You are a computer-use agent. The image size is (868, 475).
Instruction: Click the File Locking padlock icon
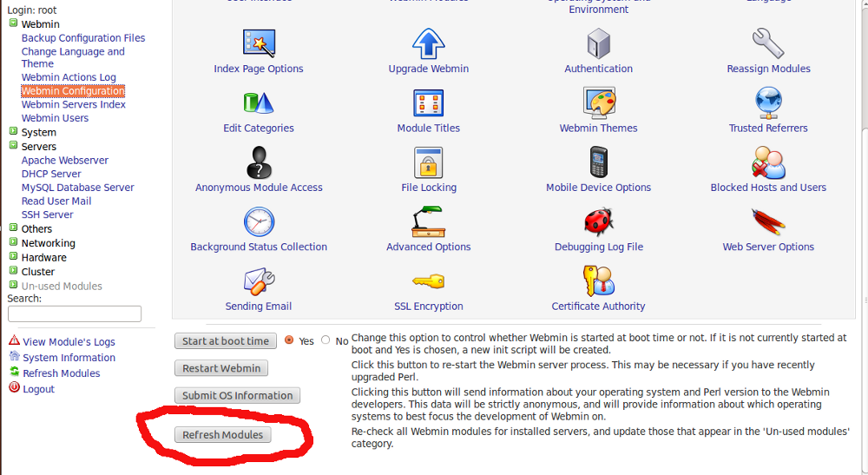coord(429,162)
